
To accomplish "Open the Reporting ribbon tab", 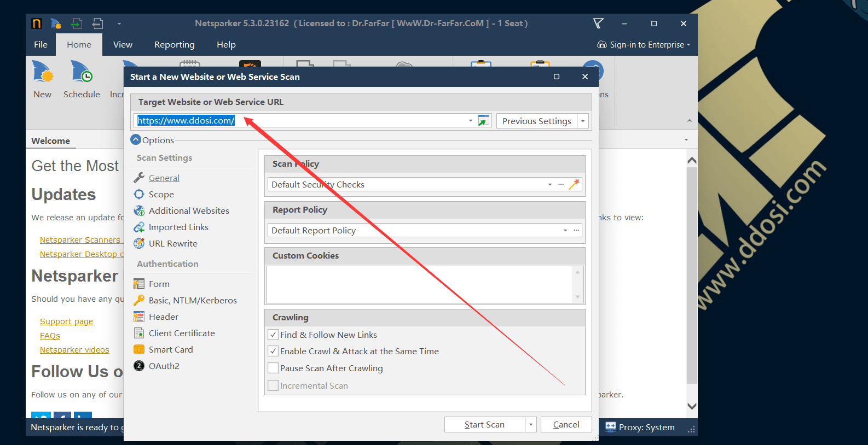I will (x=174, y=45).
